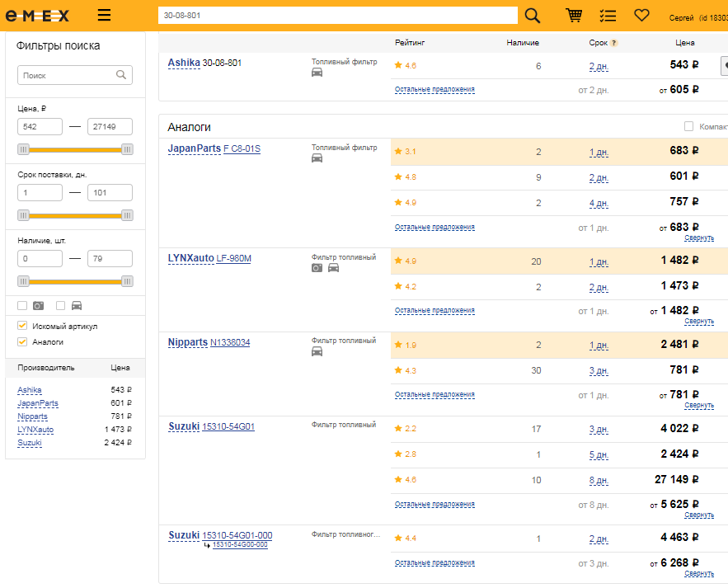Image resolution: width=728 pixels, height=588 pixels.
Task: Uncheck the Искомый артикул checkbox
Action: tap(22, 326)
